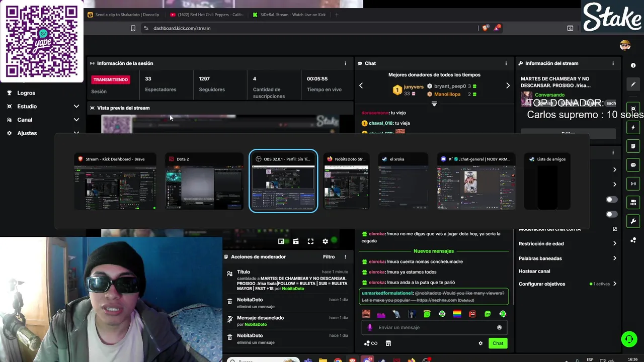This screenshot has height=362, width=644.
Task: Open Información del stream three-dot menu
Action: pos(613,63)
